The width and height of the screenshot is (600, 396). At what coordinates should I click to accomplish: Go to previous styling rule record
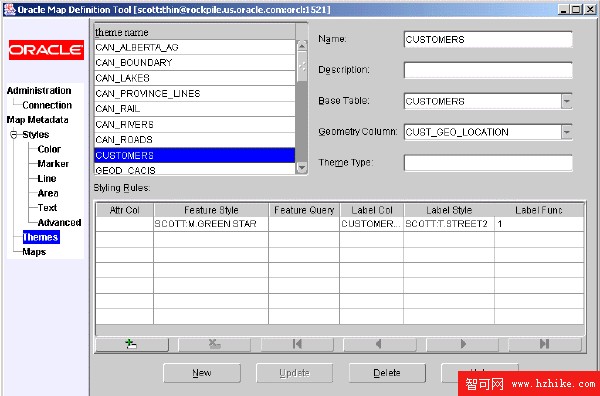380,344
